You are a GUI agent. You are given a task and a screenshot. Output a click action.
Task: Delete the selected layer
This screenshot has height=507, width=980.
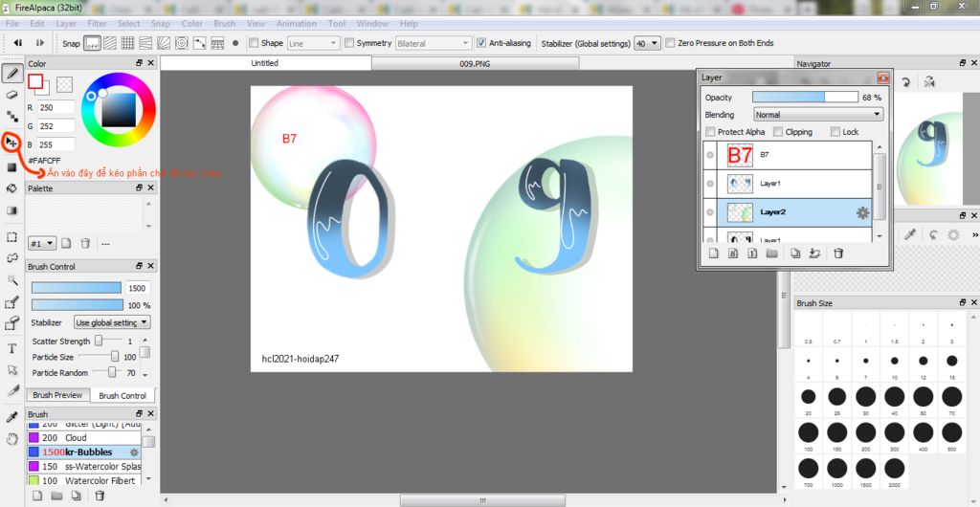point(838,253)
